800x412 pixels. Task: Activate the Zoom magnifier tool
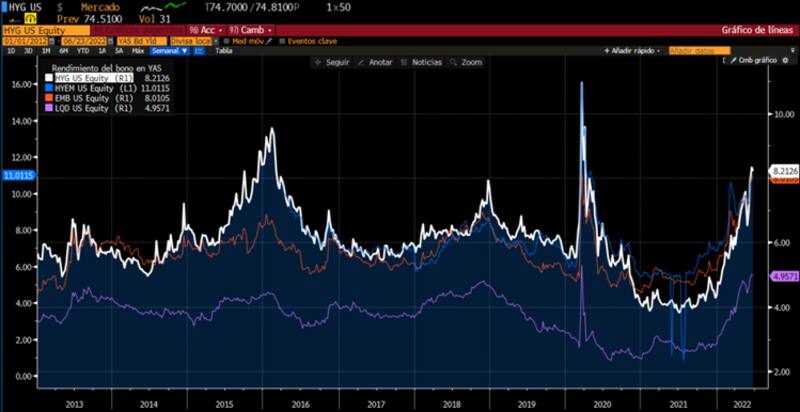pyautogui.click(x=466, y=62)
